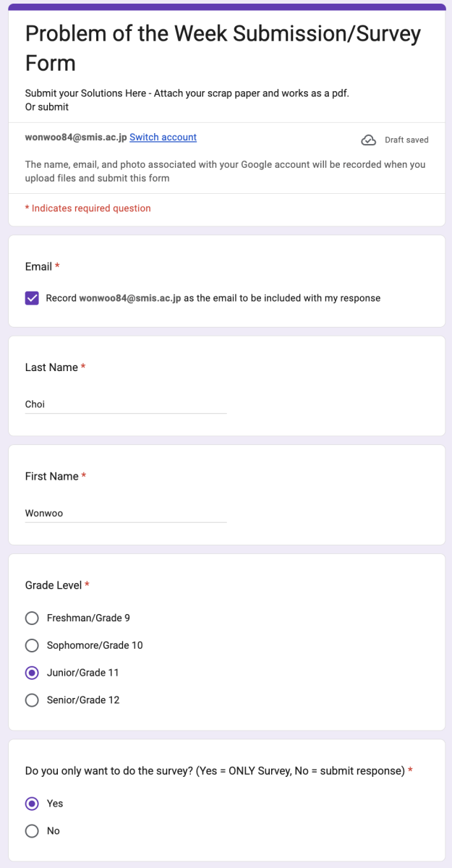
Task: Click the Draft saved status text
Action: click(x=406, y=140)
